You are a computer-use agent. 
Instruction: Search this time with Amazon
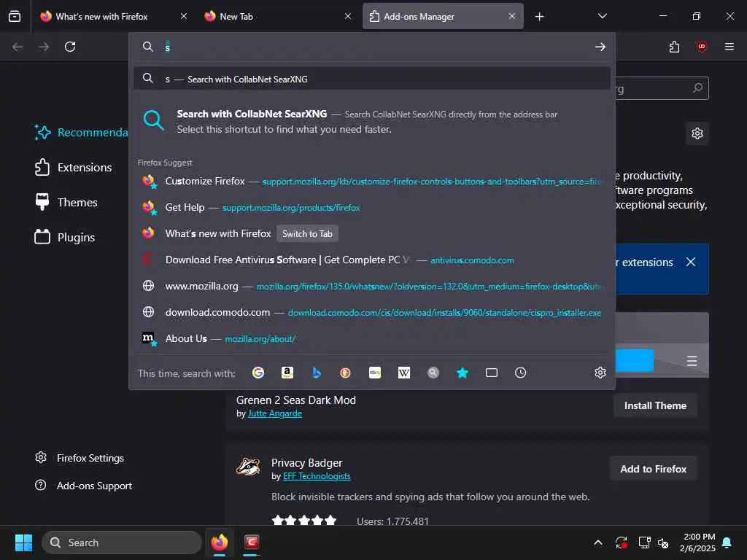click(x=287, y=373)
